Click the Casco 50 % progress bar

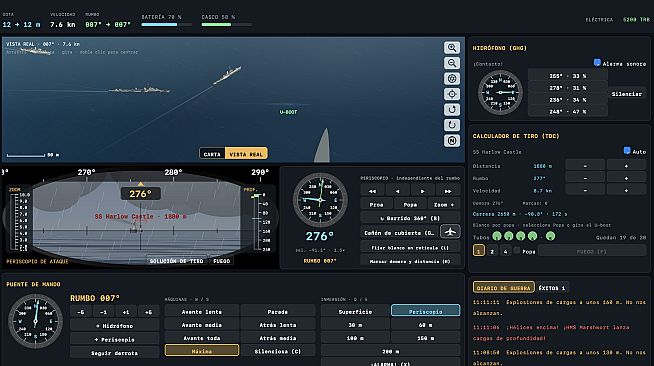point(226,25)
